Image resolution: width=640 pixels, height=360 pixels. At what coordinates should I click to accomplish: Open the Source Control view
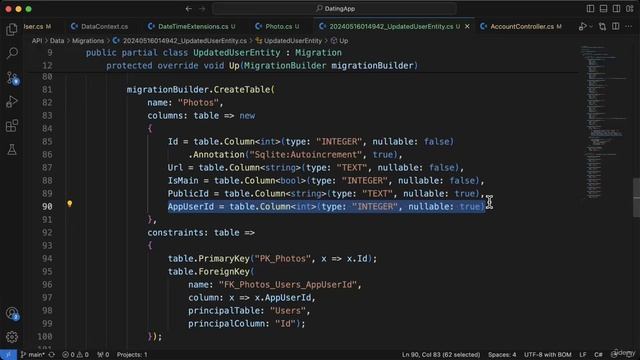tap(12, 77)
